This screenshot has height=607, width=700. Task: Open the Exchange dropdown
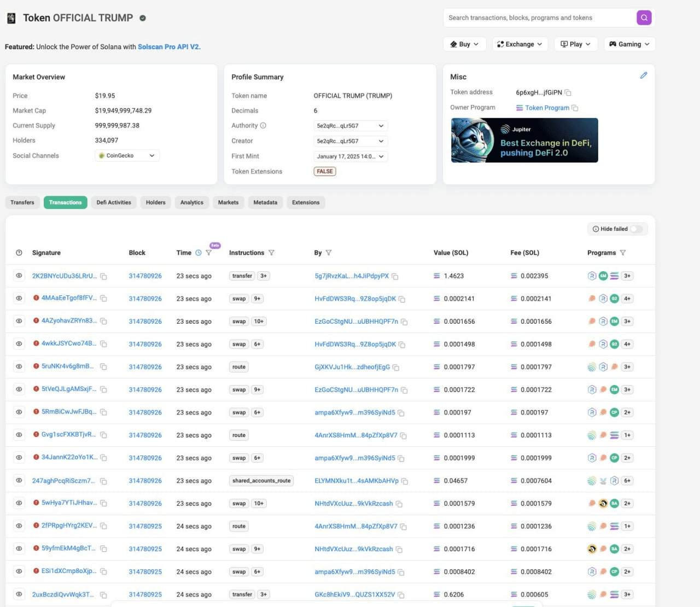pyautogui.click(x=520, y=44)
